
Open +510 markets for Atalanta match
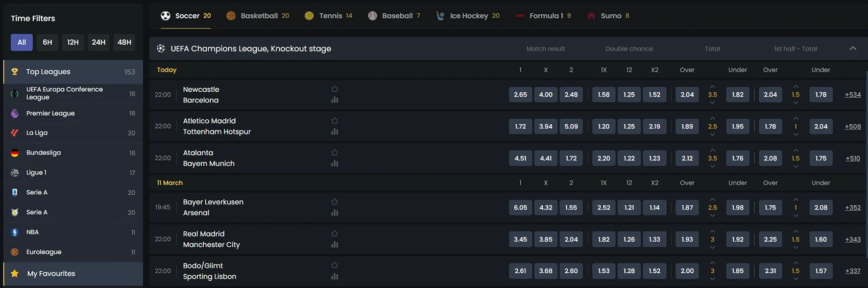click(853, 158)
